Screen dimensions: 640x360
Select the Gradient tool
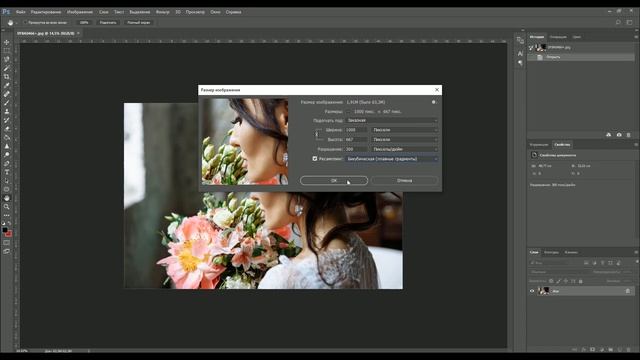click(7, 137)
